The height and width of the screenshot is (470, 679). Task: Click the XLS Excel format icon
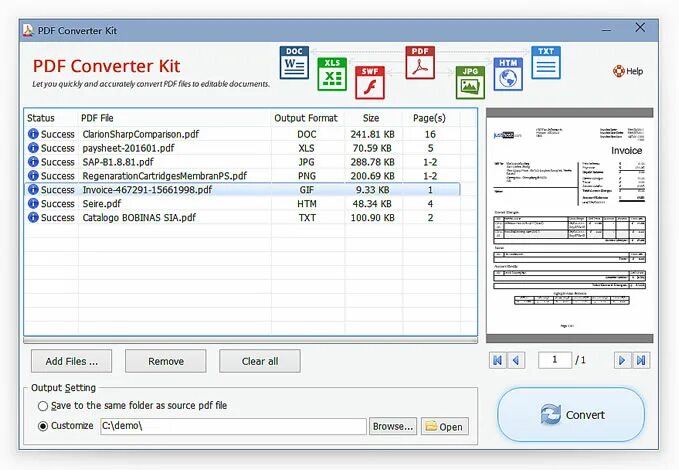point(332,74)
